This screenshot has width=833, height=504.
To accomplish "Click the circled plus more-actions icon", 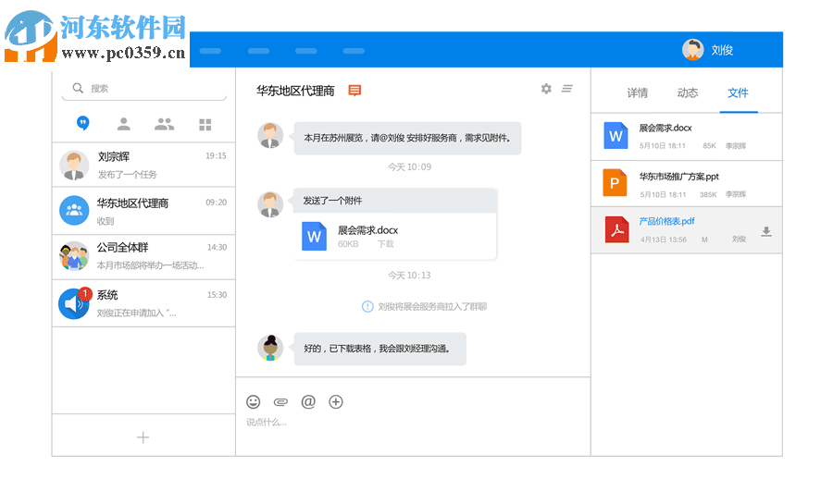I will (336, 402).
